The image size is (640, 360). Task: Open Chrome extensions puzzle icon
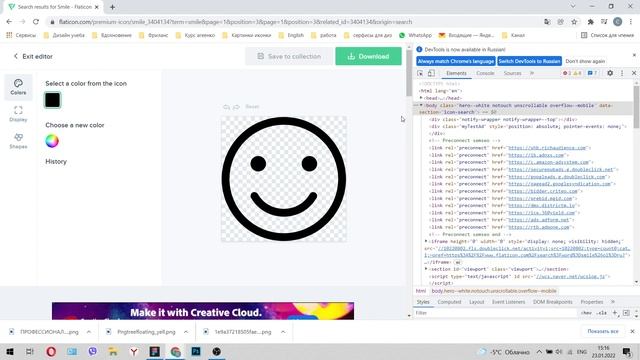point(590,22)
